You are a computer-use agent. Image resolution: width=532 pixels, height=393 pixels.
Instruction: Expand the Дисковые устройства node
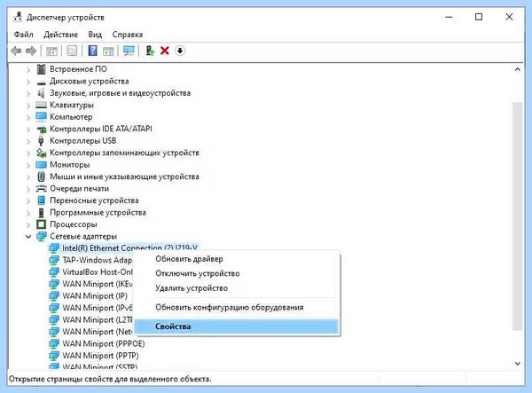tap(28, 82)
